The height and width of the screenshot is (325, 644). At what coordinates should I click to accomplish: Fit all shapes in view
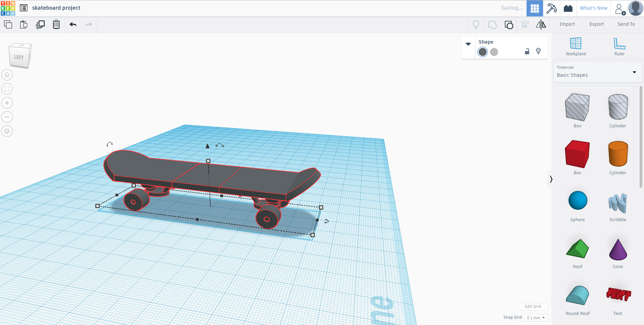pos(7,89)
